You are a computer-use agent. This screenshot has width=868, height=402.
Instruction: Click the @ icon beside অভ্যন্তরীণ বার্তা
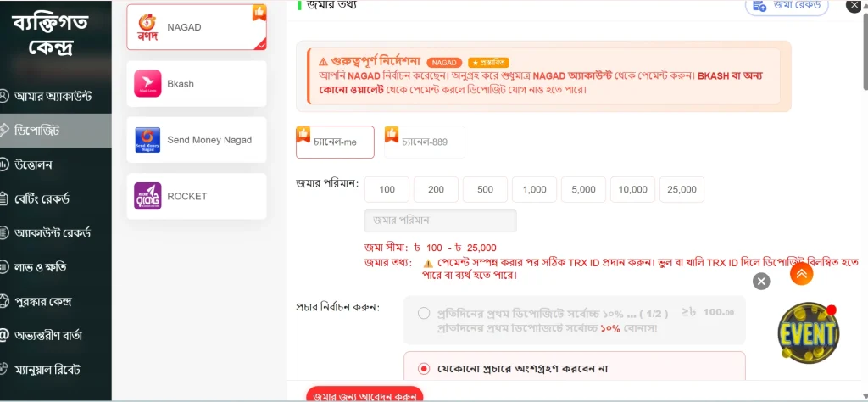[x=4, y=336]
